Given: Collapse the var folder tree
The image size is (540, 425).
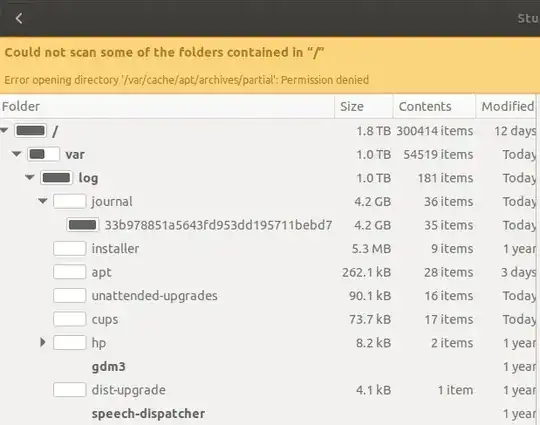Looking at the screenshot, I should click(x=16, y=154).
